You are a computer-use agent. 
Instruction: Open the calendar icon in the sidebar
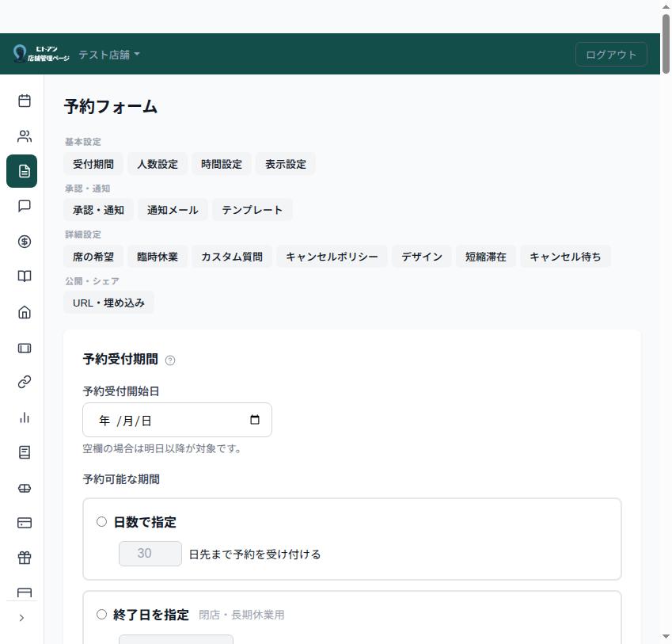(x=25, y=101)
